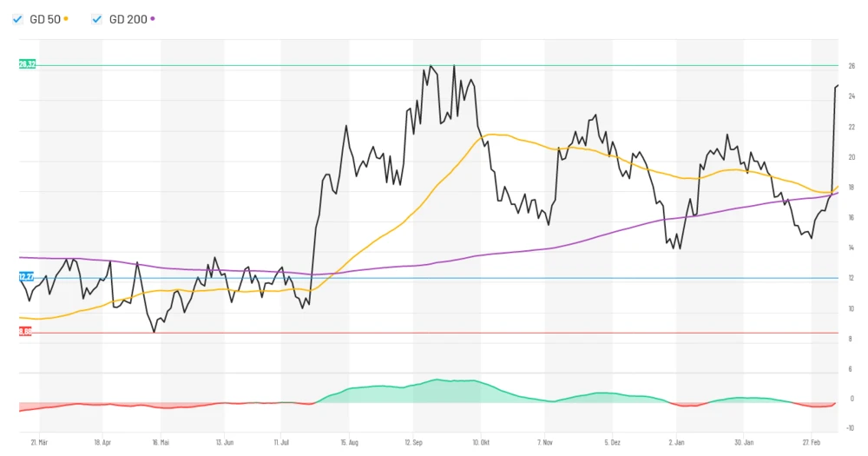Viewport: 868px width, 456px height.
Task: Click the GD 50 legend label
Action: (x=45, y=19)
